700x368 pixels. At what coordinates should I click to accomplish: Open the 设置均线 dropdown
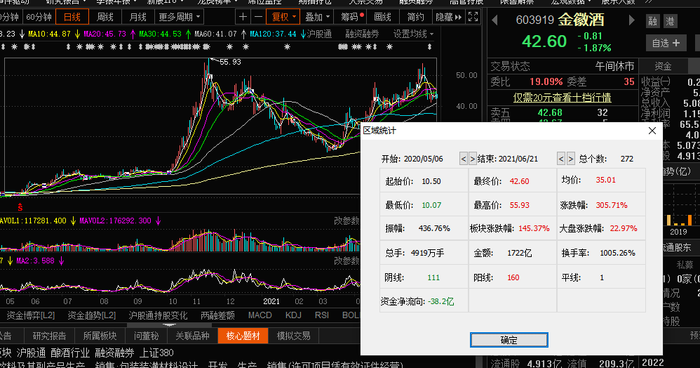pyautogui.click(x=413, y=34)
